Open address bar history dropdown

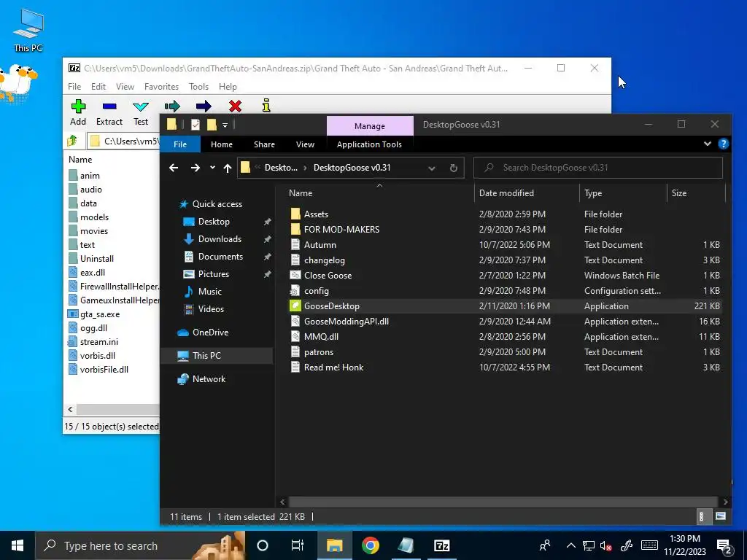pos(432,168)
